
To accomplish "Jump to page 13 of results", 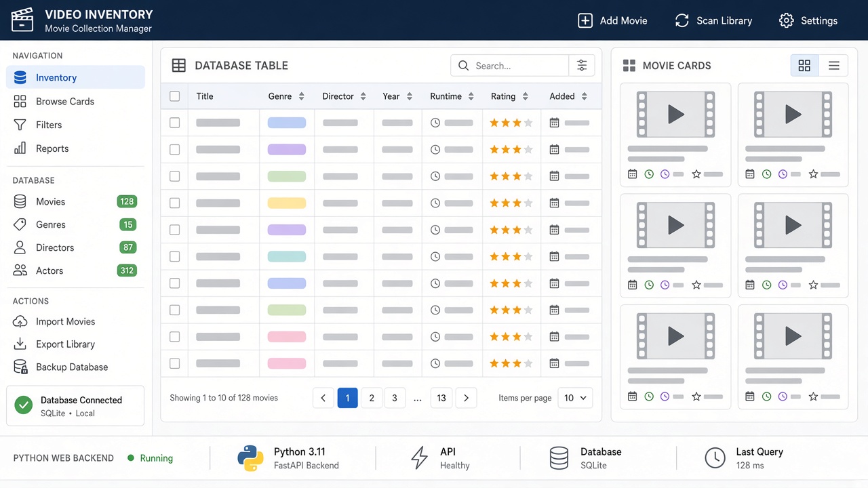I will 441,398.
